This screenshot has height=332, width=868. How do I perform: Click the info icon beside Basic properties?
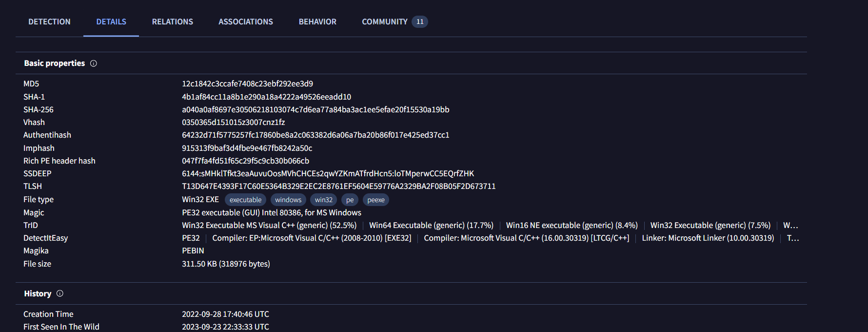94,63
